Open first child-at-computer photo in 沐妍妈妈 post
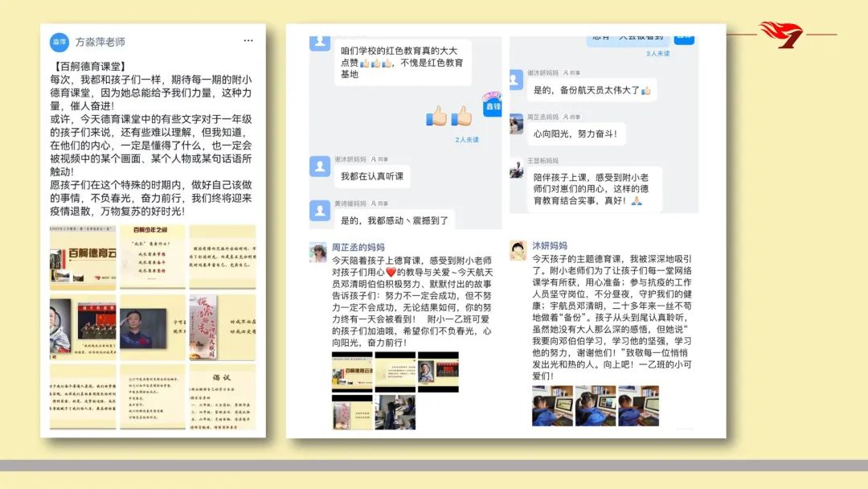The height and width of the screenshot is (489, 868). pyautogui.click(x=551, y=405)
